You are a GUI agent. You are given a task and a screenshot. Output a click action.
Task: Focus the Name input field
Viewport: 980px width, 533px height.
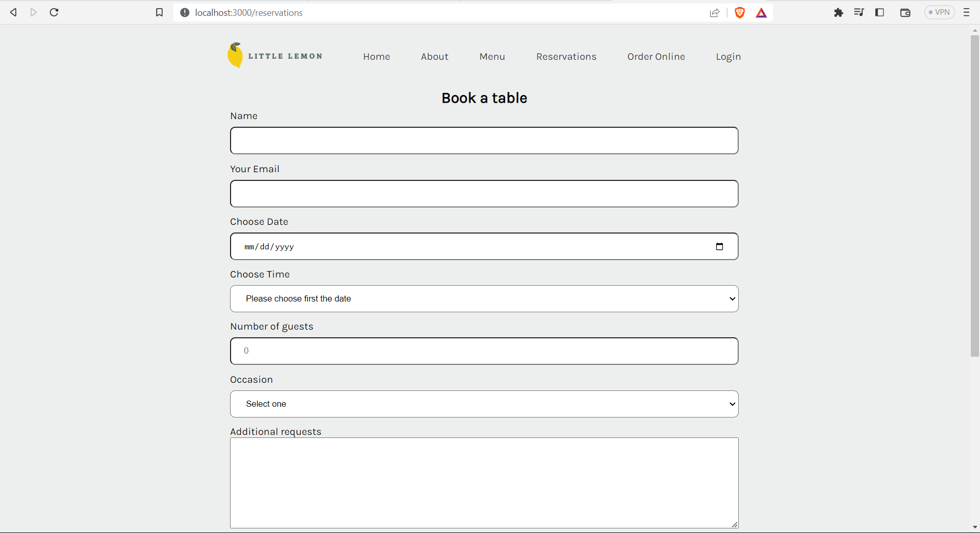(x=484, y=141)
